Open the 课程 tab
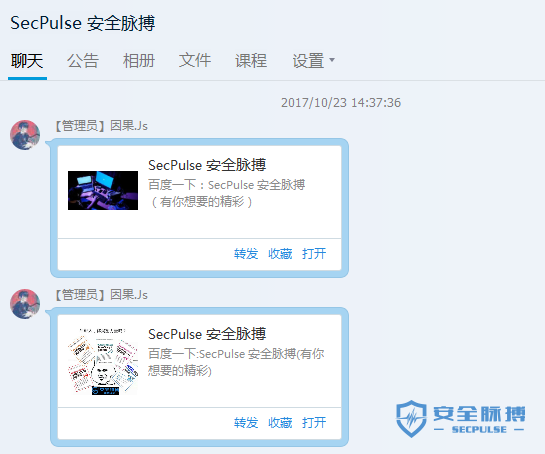The image size is (545, 454). pyautogui.click(x=251, y=61)
